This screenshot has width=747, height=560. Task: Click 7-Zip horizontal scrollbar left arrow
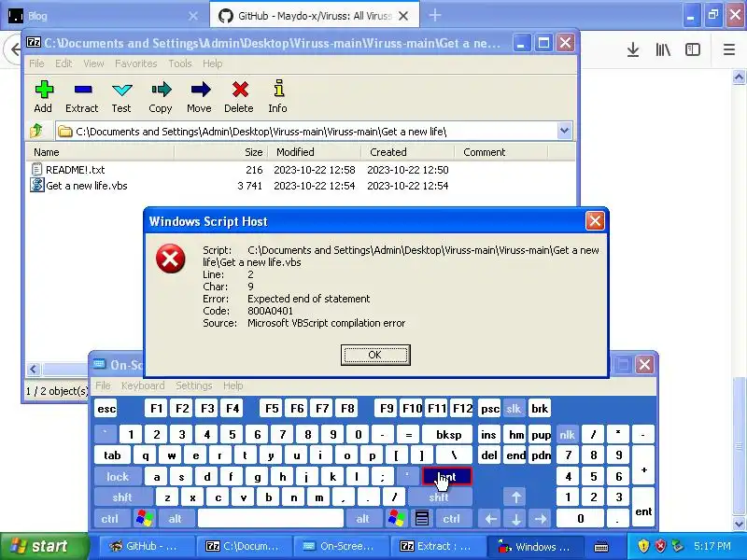[x=34, y=369]
